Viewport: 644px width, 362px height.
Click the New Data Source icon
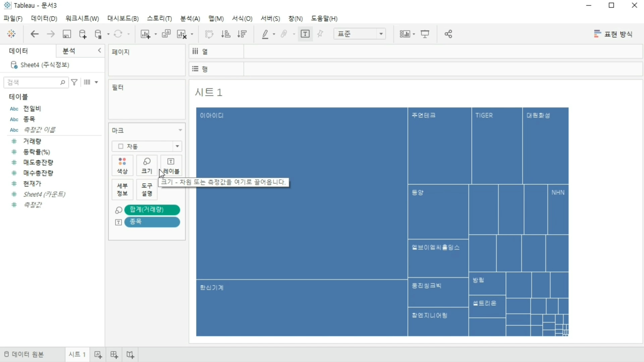click(x=83, y=34)
